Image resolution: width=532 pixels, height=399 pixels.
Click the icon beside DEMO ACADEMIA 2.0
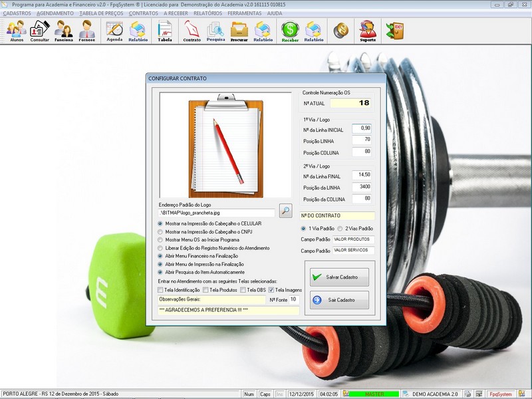pyautogui.click(x=406, y=394)
